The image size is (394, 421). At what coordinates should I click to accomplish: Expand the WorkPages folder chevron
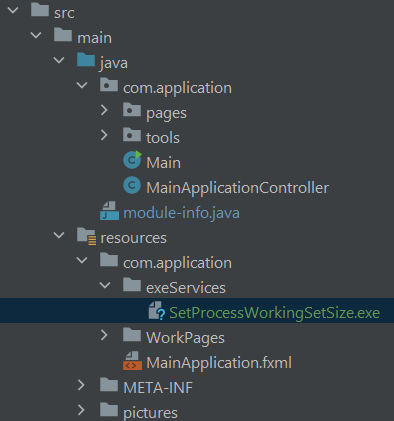[104, 335]
